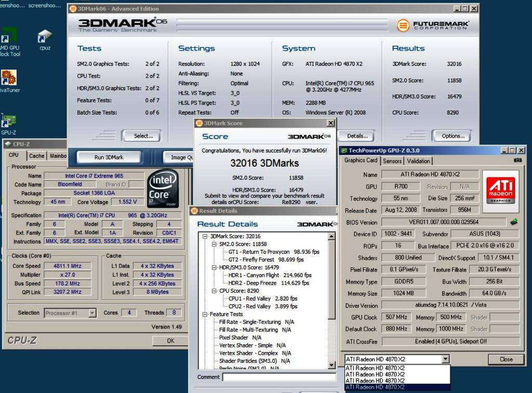Select the Fill Rate - Single-Texturing row
Screen dimensions: 532x393
[257, 322]
